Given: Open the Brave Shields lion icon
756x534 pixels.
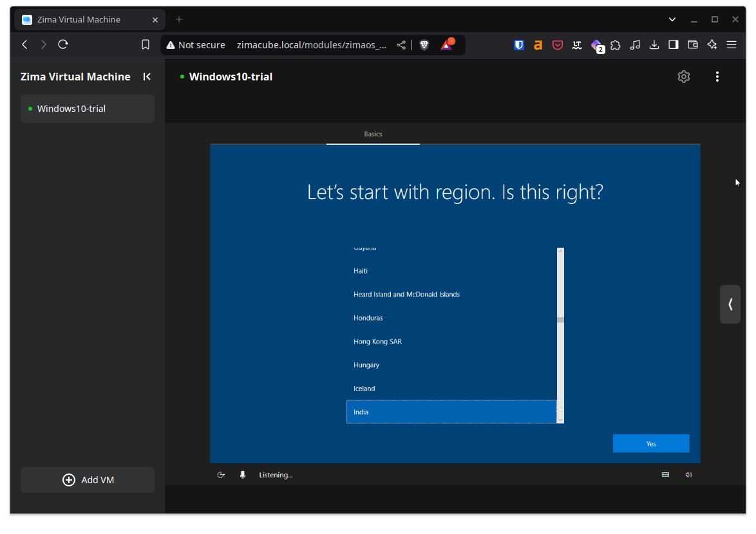Looking at the screenshot, I should (x=424, y=45).
